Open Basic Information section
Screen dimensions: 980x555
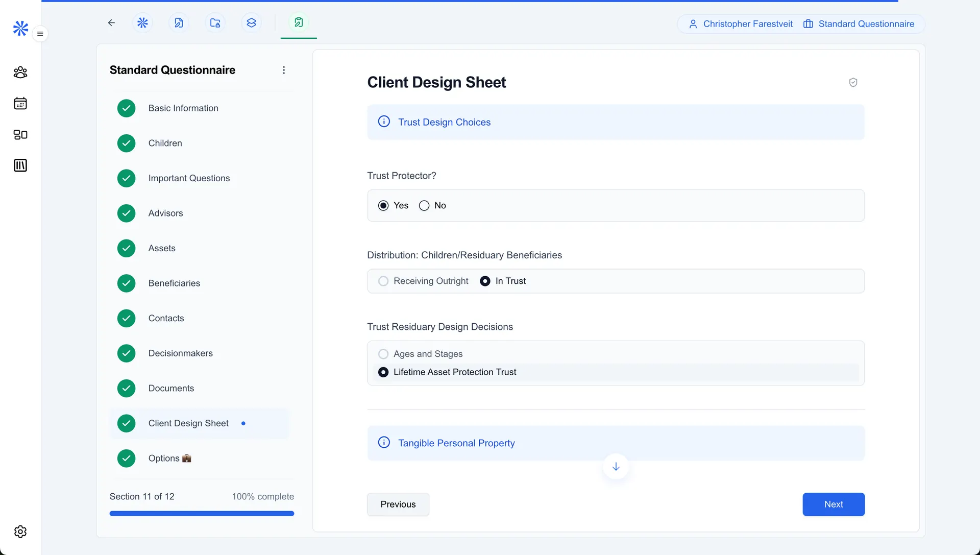(x=200, y=108)
